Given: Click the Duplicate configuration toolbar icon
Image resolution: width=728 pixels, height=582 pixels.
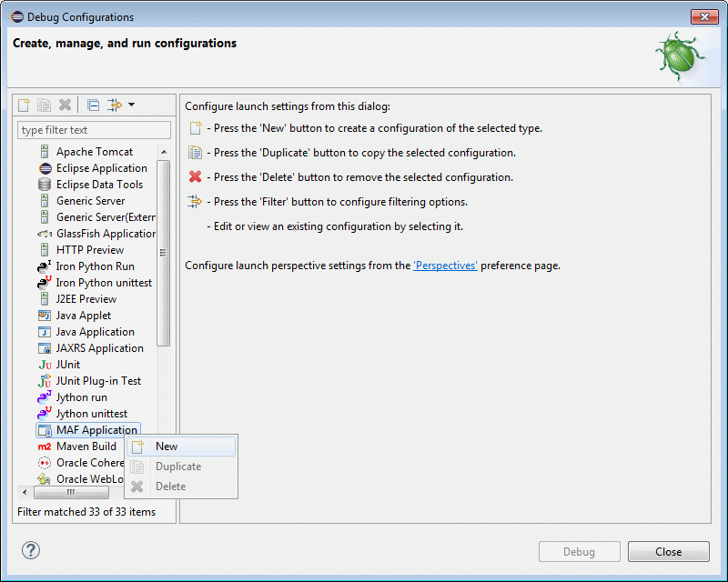Looking at the screenshot, I should click(44, 105).
